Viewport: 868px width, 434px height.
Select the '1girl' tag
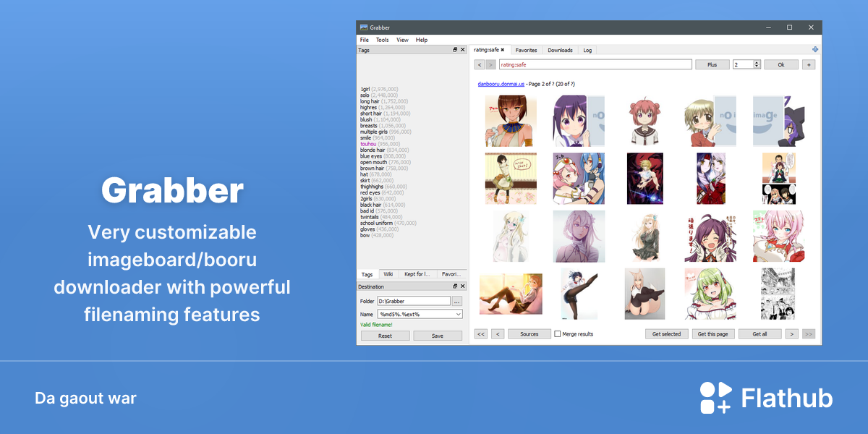pos(365,89)
